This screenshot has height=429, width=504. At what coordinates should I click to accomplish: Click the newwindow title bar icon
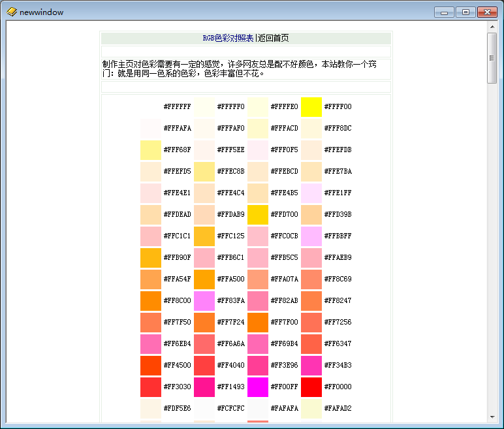coord(11,12)
